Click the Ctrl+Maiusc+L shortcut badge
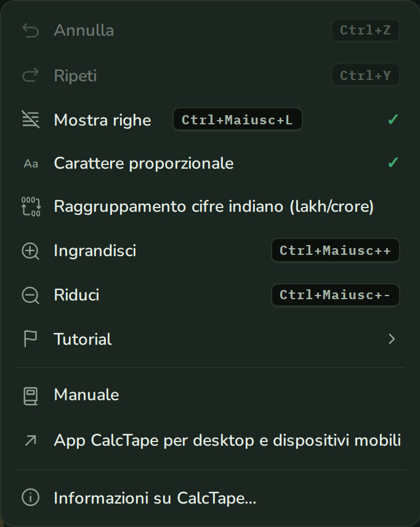The image size is (420, 527). [238, 119]
